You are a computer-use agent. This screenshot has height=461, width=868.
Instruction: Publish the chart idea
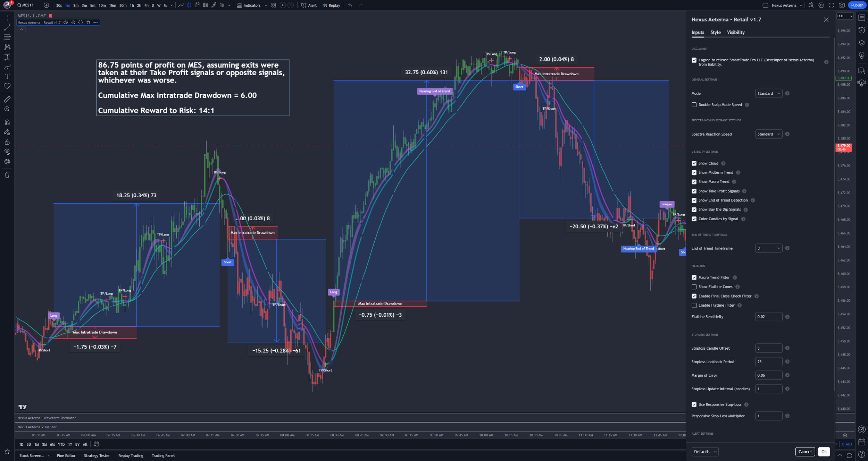point(857,5)
